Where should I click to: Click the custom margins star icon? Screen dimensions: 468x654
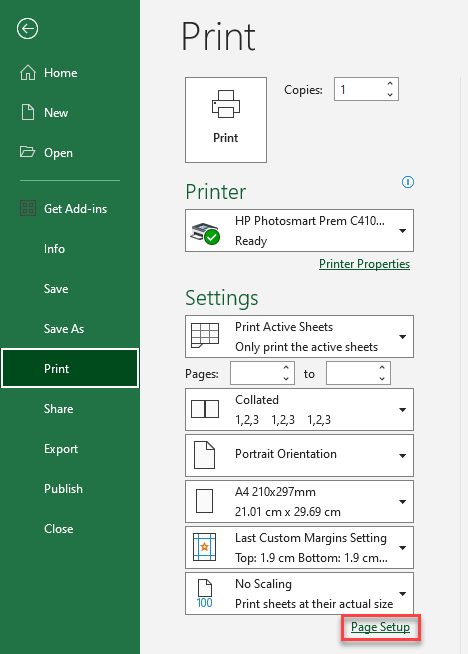point(204,547)
